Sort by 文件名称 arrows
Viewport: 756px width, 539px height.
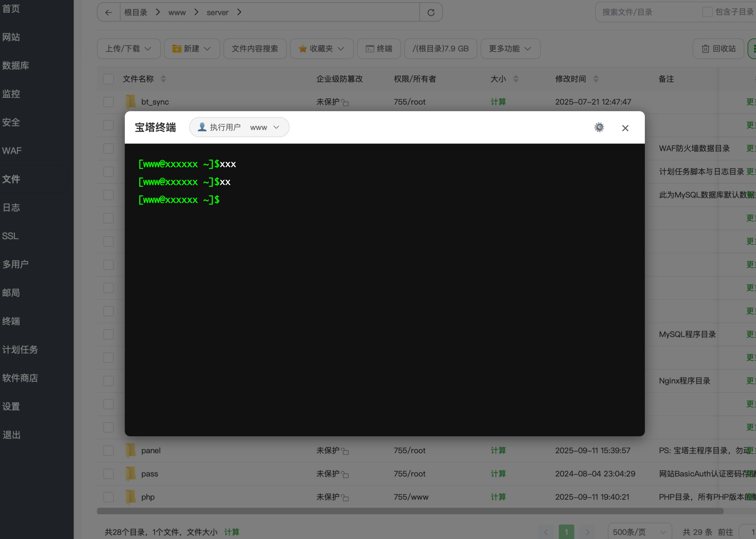(163, 79)
